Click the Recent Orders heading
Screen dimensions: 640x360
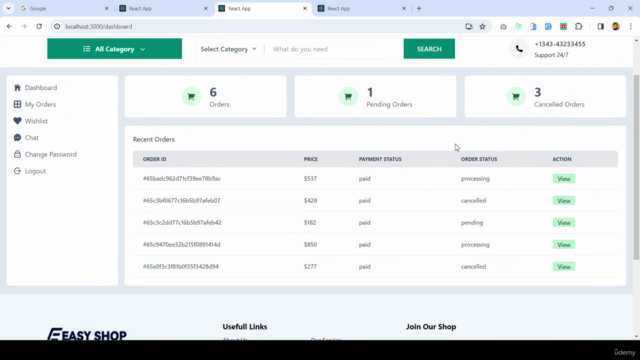pyautogui.click(x=153, y=140)
